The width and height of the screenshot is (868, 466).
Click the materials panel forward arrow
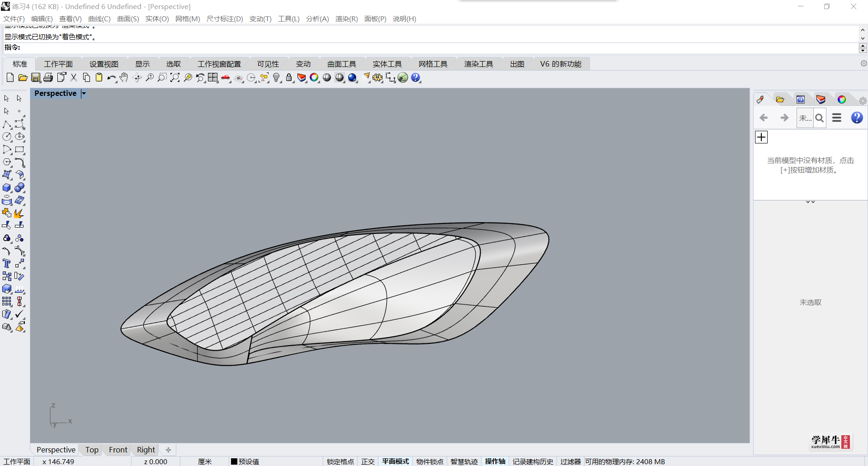click(x=784, y=118)
